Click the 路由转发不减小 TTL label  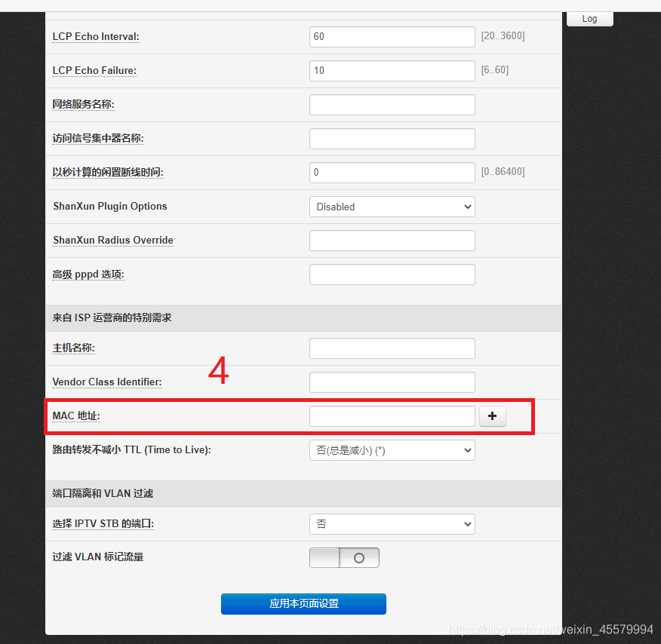[x=131, y=450]
